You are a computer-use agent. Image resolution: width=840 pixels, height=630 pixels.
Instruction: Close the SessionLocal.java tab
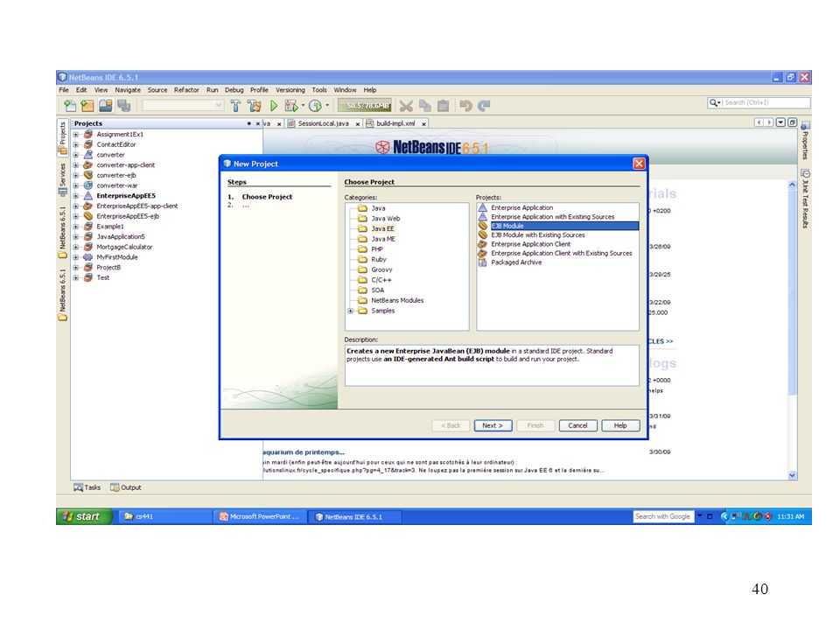tap(357, 123)
